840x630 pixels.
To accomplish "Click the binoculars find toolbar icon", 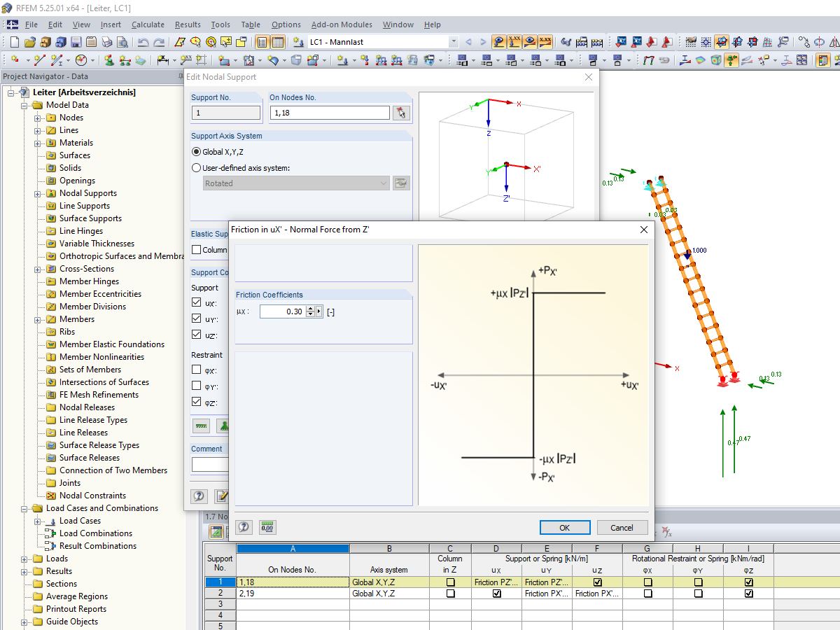I will 566,42.
